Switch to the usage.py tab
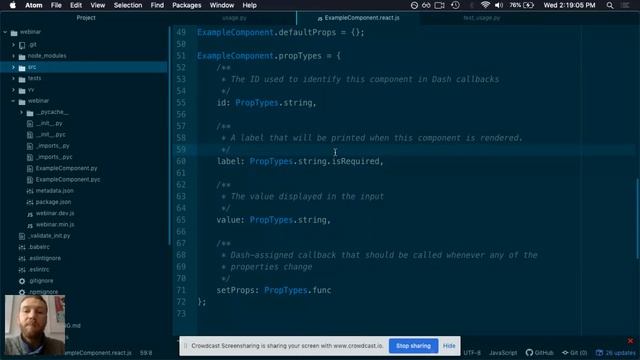This screenshot has width=640, height=360. pyautogui.click(x=234, y=18)
